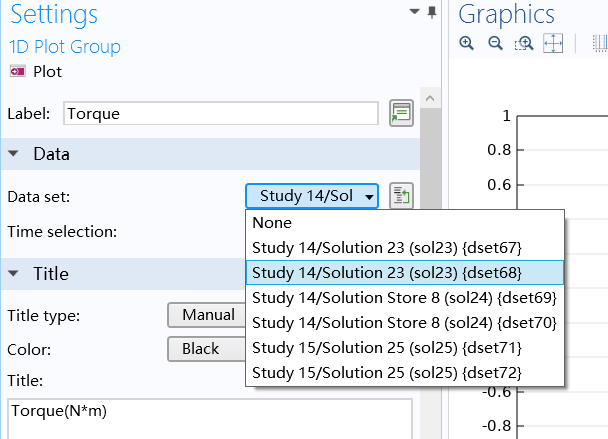Image resolution: width=608 pixels, height=439 pixels.
Task: Open the Title type Manual dropdown
Action: coord(207,315)
